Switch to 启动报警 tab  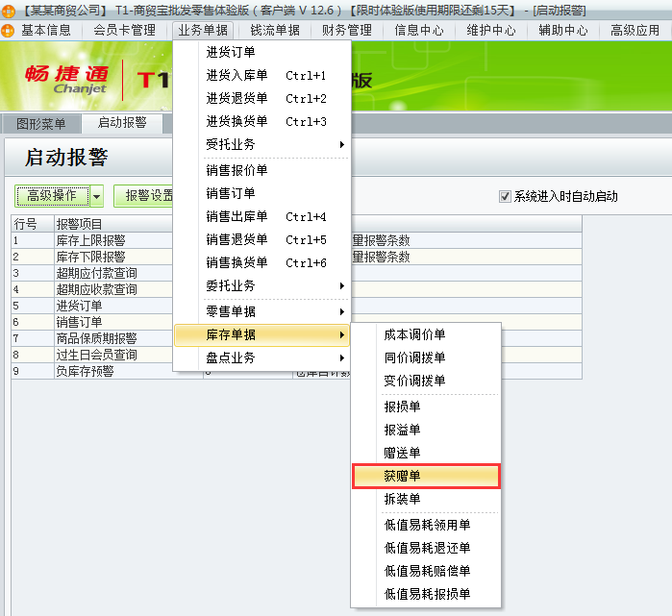[122, 123]
